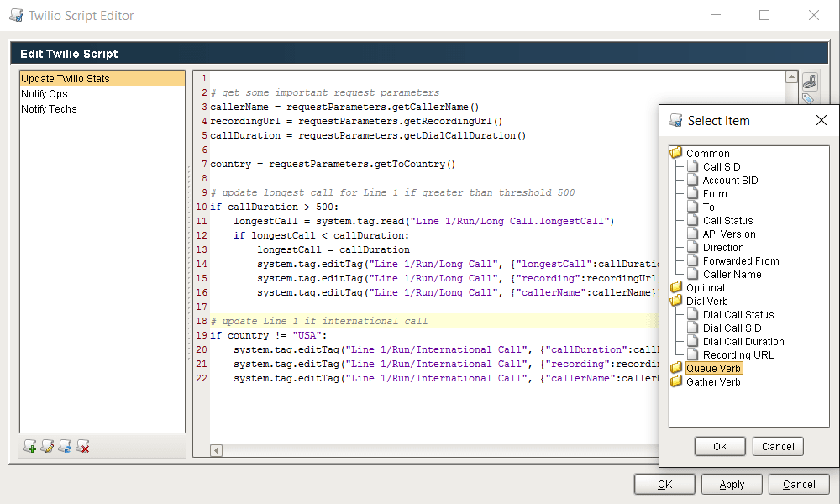Click the callDuration assignment on line 5

(368, 135)
